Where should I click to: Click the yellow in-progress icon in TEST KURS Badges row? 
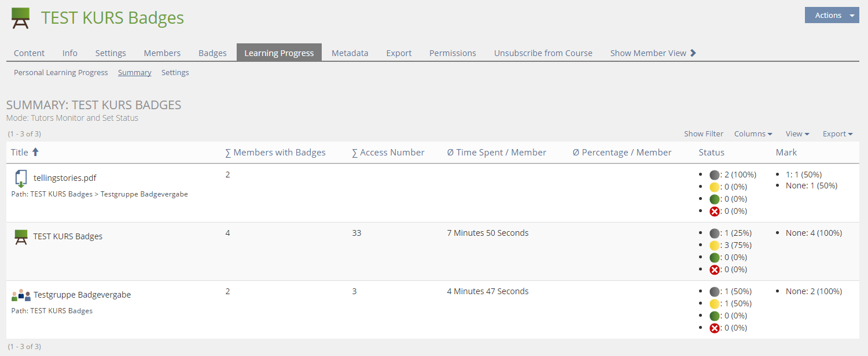click(x=715, y=246)
